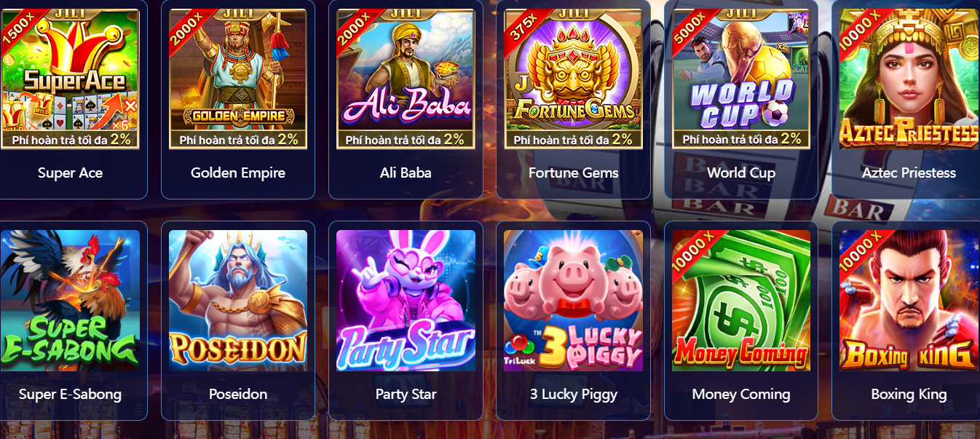Select the 3 Lucky Piggy icon
980x439 pixels.
tap(573, 301)
